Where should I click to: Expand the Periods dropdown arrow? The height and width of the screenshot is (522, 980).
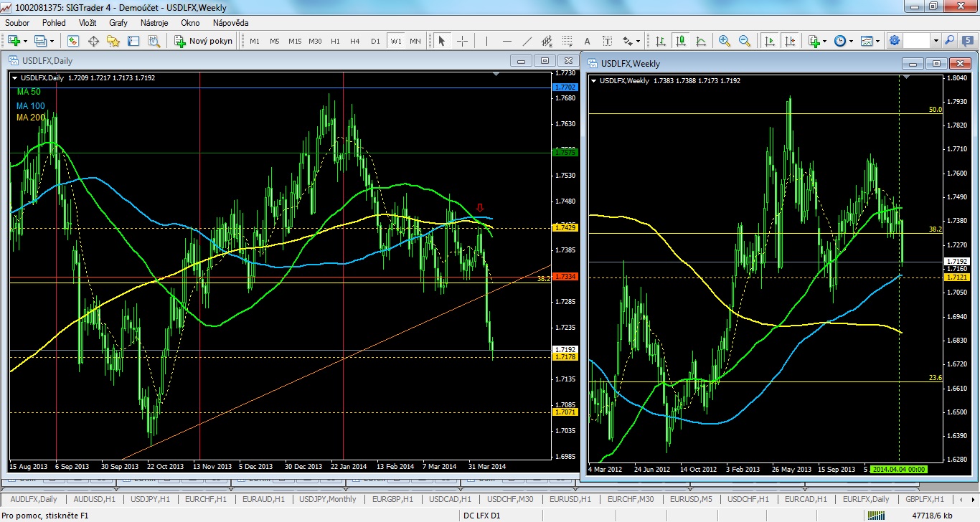[x=852, y=41]
